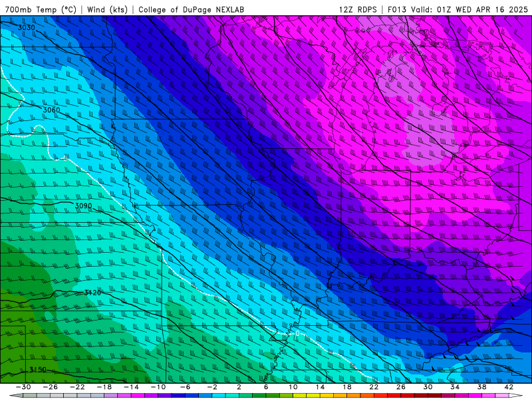Click the -26 value on the color scale
This screenshot has width=532, height=399.
(51, 387)
